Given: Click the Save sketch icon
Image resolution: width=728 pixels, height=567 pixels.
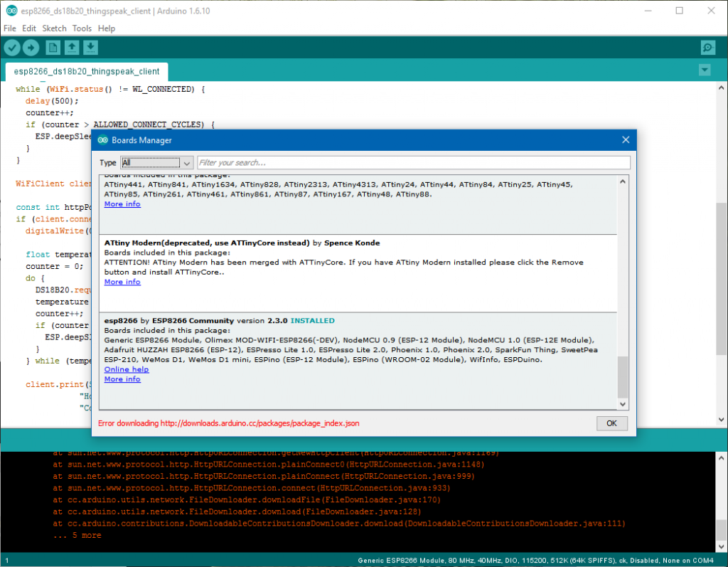Looking at the screenshot, I should (x=90, y=48).
